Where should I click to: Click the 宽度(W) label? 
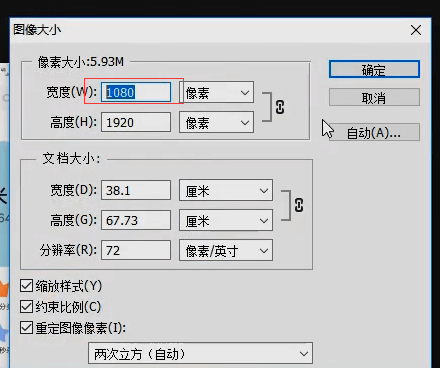pyautogui.click(x=71, y=92)
